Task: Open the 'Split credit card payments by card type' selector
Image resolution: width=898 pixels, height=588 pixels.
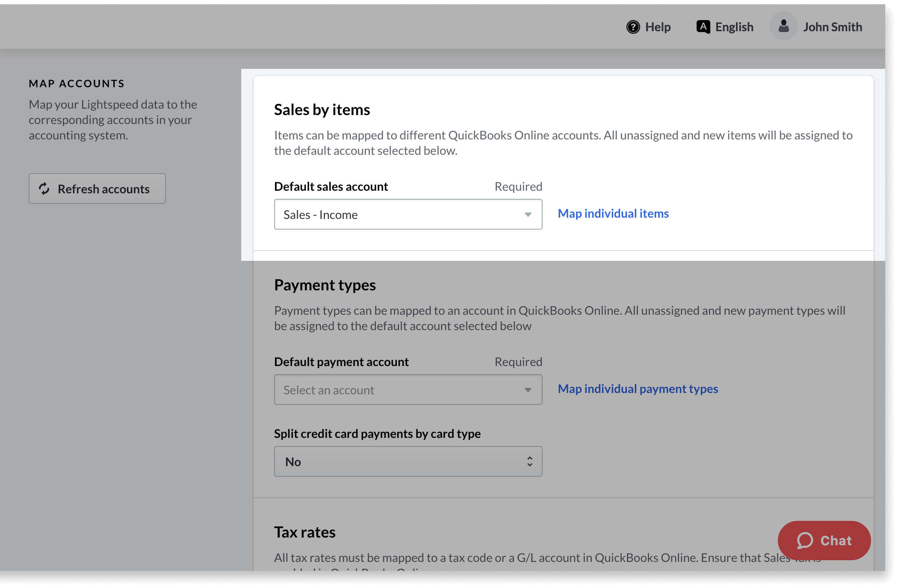Action: (408, 461)
